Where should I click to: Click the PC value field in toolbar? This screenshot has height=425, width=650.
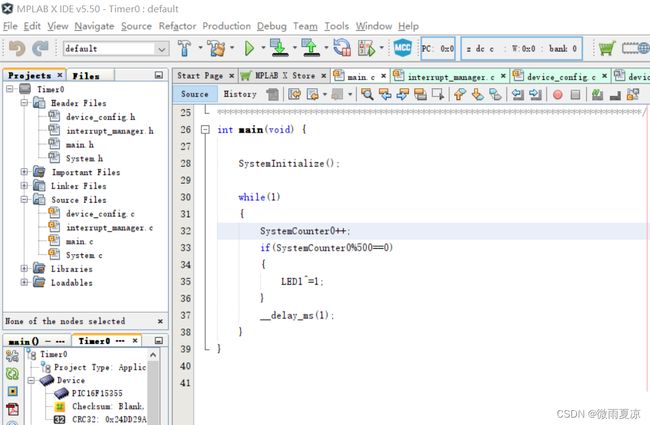coord(438,49)
